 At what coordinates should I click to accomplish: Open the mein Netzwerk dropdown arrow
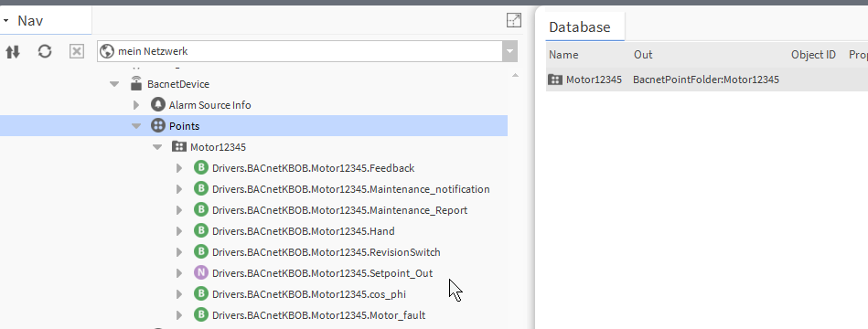click(x=509, y=51)
